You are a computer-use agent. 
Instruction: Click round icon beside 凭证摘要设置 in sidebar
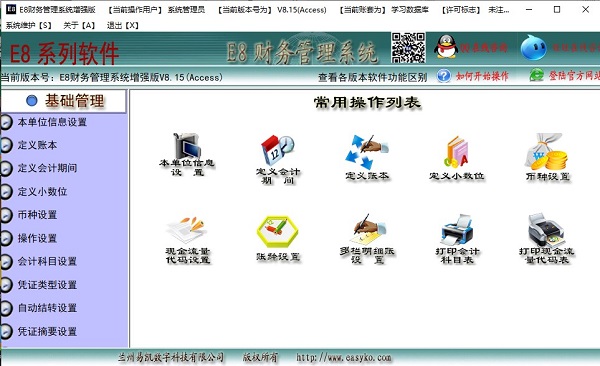5,332
